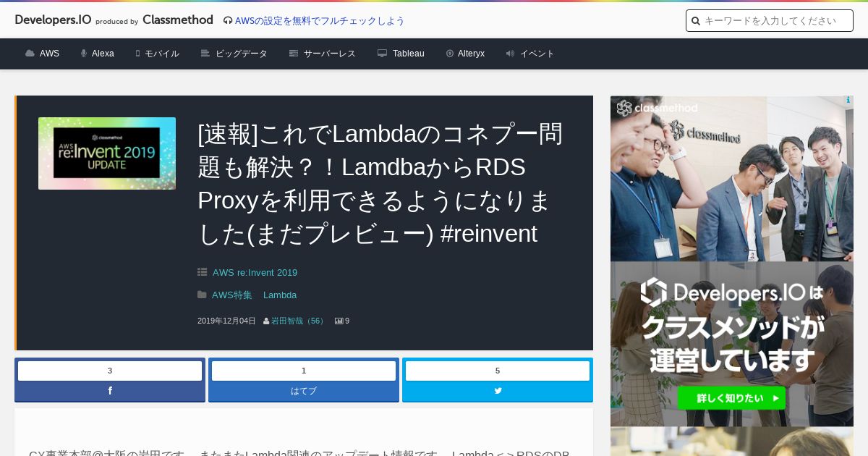
Task: Click the classmethod logo in the ad
Action: [x=658, y=109]
